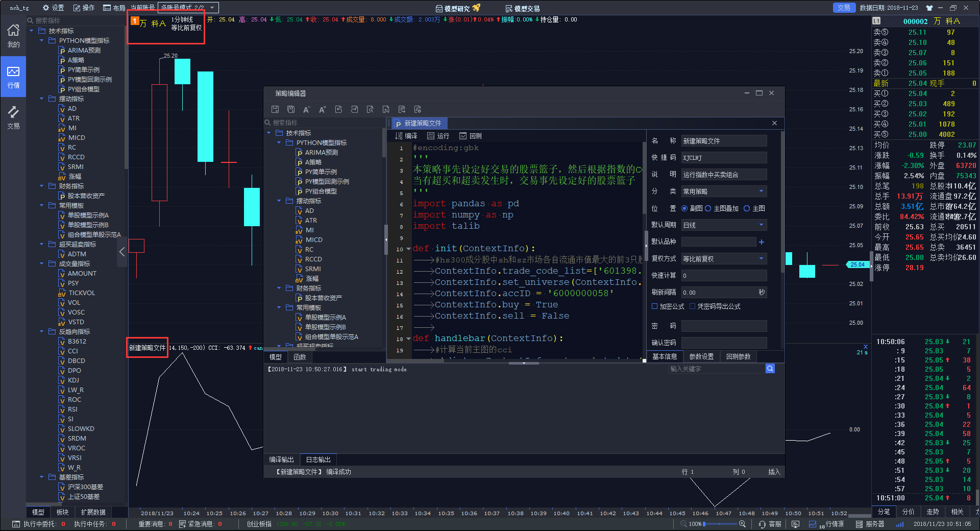Open the 默认周期 dropdown showing 日线
Viewport: 980px width, 531px height.
pyautogui.click(x=724, y=225)
